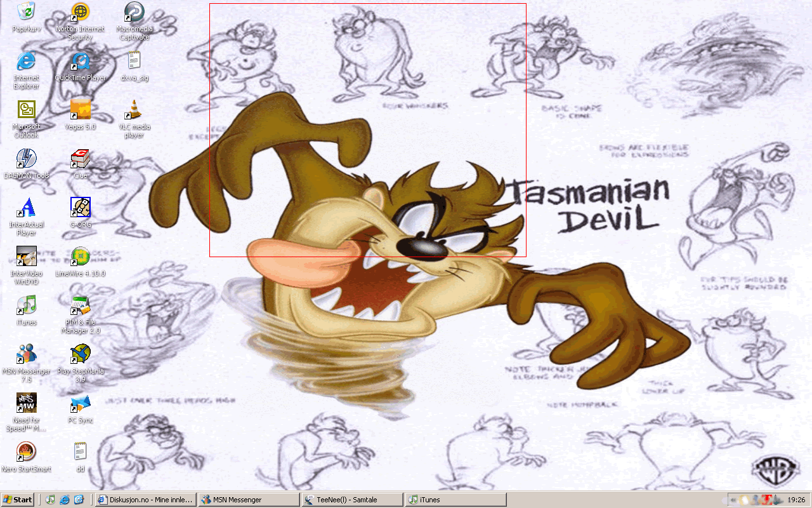Switch to the iTunes taskbar button
The height and width of the screenshot is (508, 812).
455,500
